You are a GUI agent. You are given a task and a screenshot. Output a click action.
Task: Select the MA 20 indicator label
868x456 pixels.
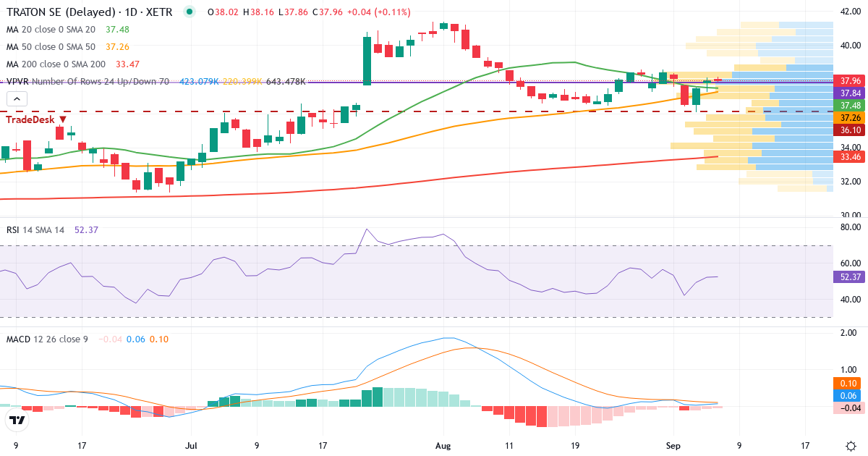tap(51, 30)
